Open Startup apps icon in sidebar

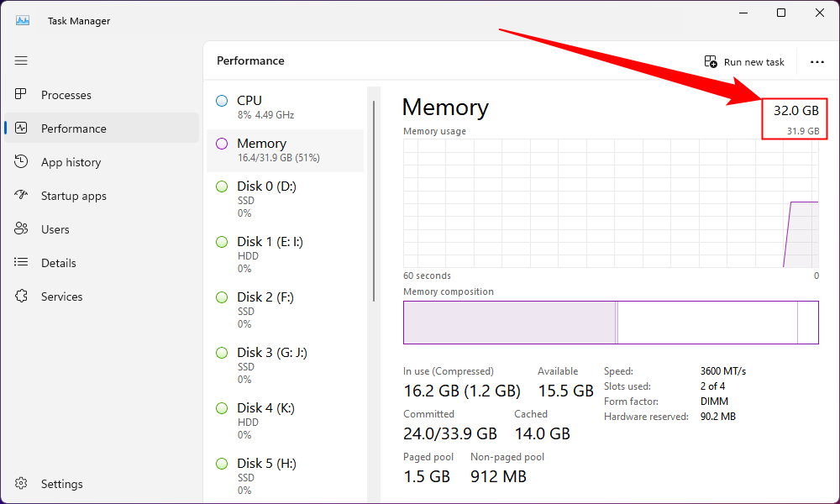pos(21,196)
